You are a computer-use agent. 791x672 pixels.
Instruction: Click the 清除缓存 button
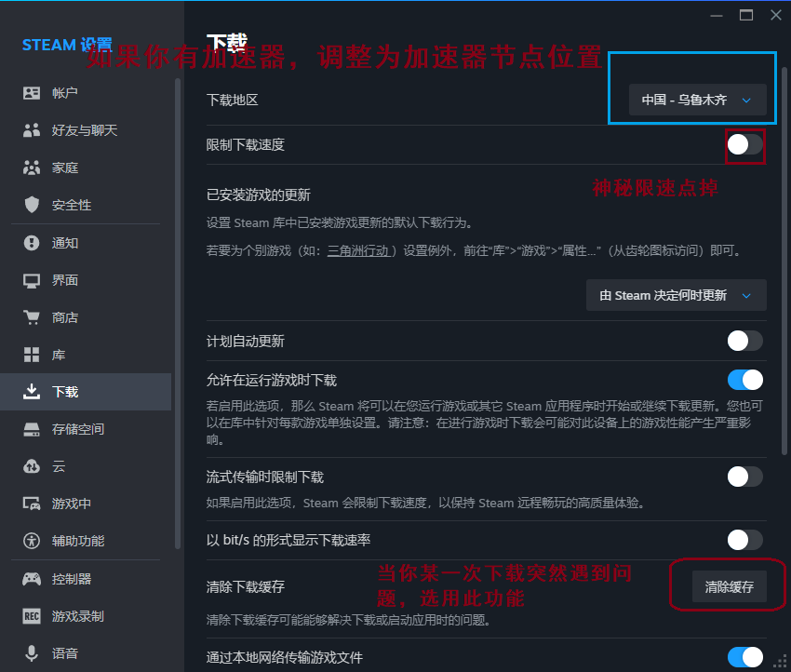point(729,586)
